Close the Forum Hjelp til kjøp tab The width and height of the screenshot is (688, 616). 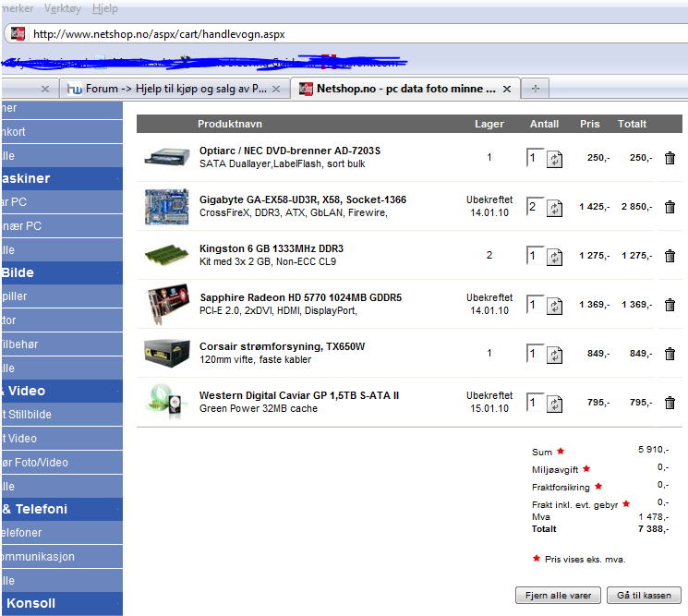[276, 89]
